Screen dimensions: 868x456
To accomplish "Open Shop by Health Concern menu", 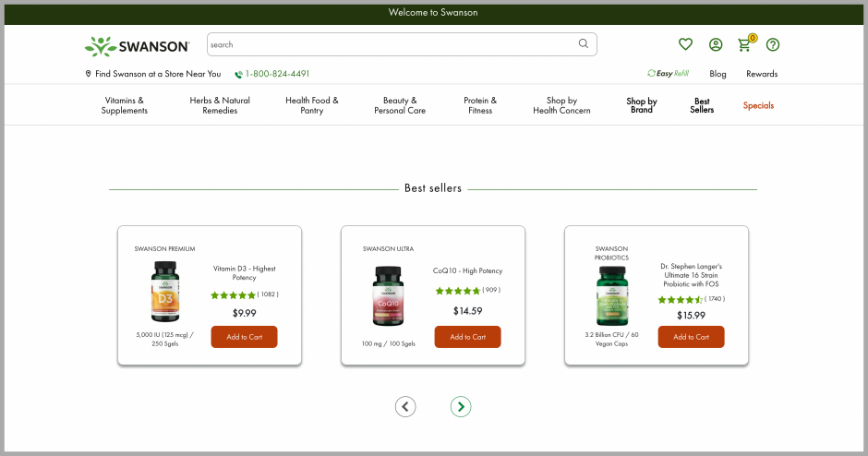I will click(x=561, y=105).
